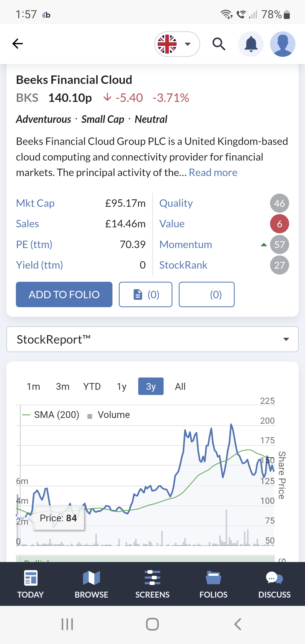
Task: Open the Discuss tab
Action: pyautogui.click(x=274, y=584)
